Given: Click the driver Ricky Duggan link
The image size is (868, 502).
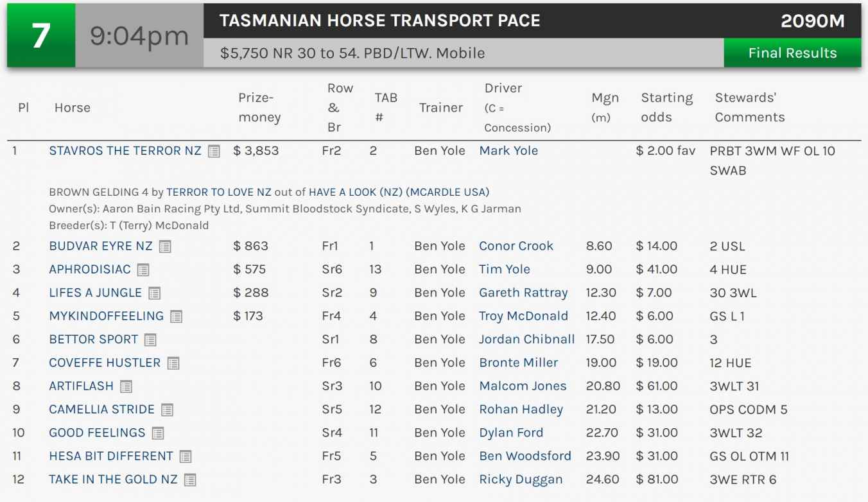Looking at the screenshot, I should [521, 480].
